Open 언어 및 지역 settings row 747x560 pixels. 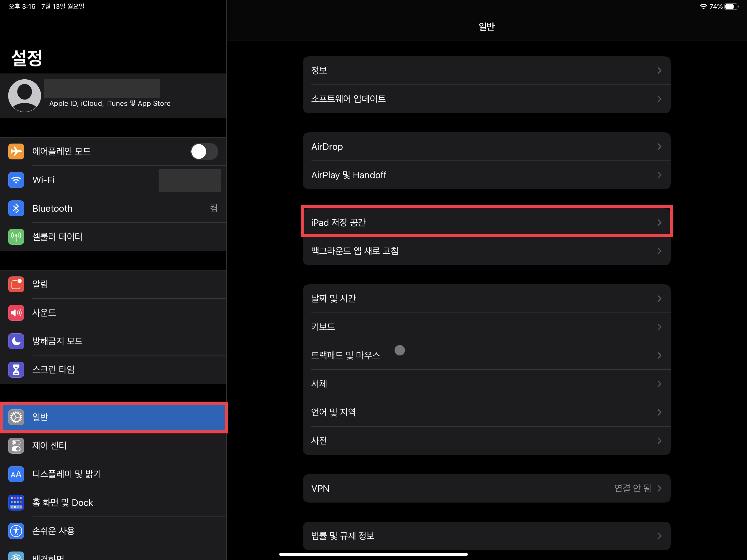click(x=487, y=412)
